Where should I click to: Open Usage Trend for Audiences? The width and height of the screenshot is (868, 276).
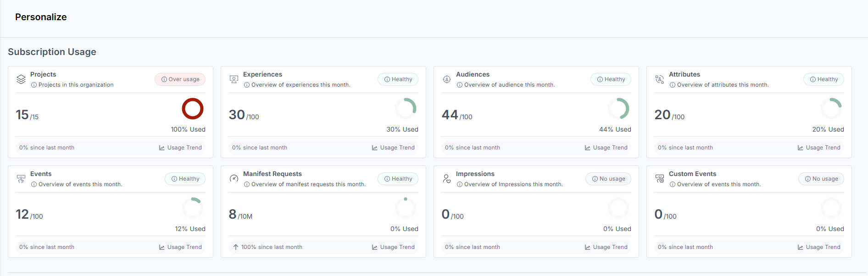coord(606,148)
